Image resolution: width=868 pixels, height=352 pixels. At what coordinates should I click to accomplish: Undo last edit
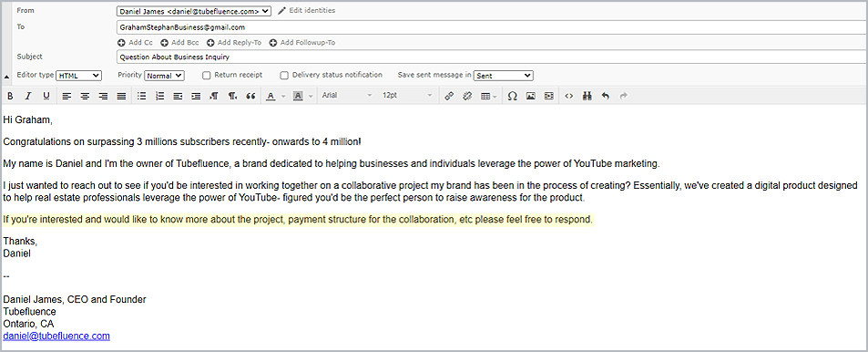[x=605, y=96]
